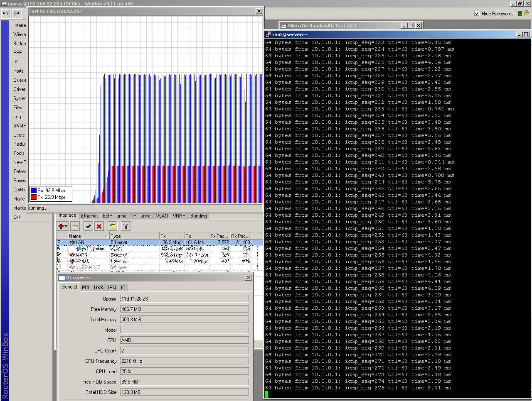This screenshot has height=401, width=532.
Task: Disable interface with the red X icon
Action: 99,226
